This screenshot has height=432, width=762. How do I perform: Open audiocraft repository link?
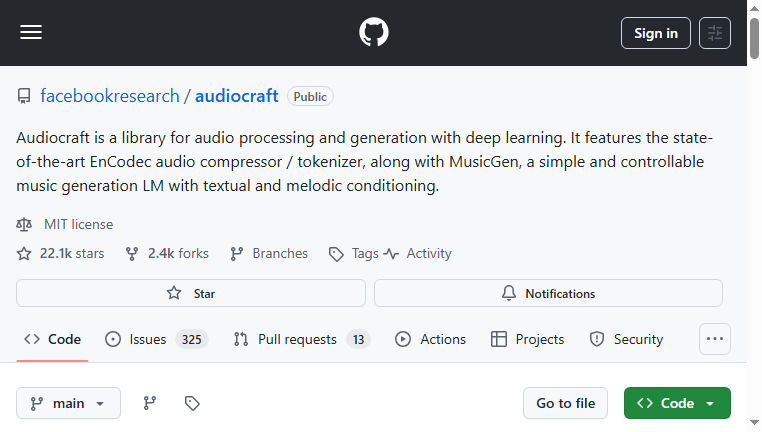point(237,96)
